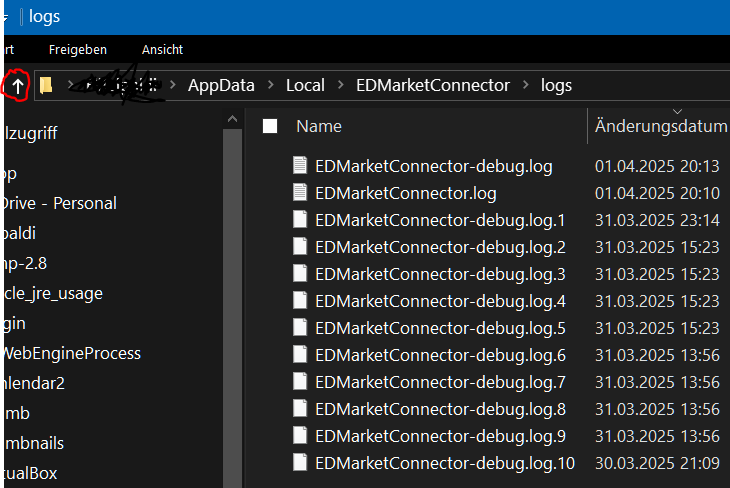Click the folder icon in address bar
The image size is (730, 488).
point(46,85)
